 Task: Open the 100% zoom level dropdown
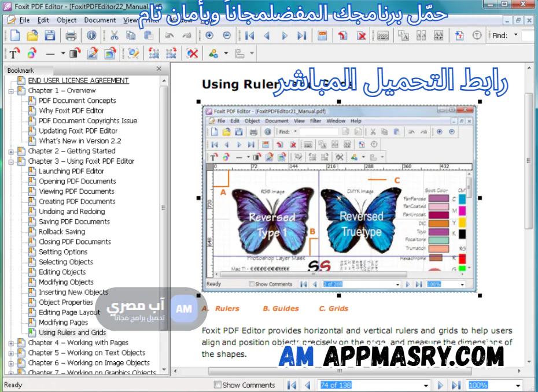[518, 385]
